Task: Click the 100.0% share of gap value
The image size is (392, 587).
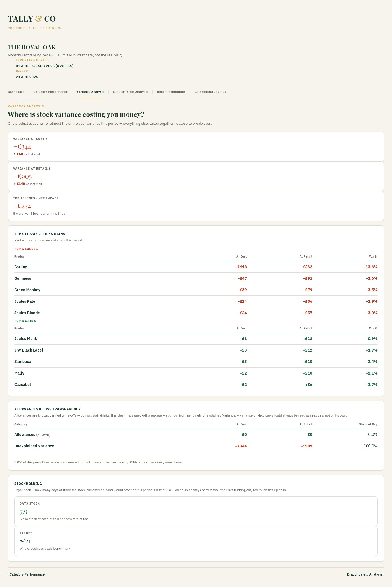Action: coord(370,446)
